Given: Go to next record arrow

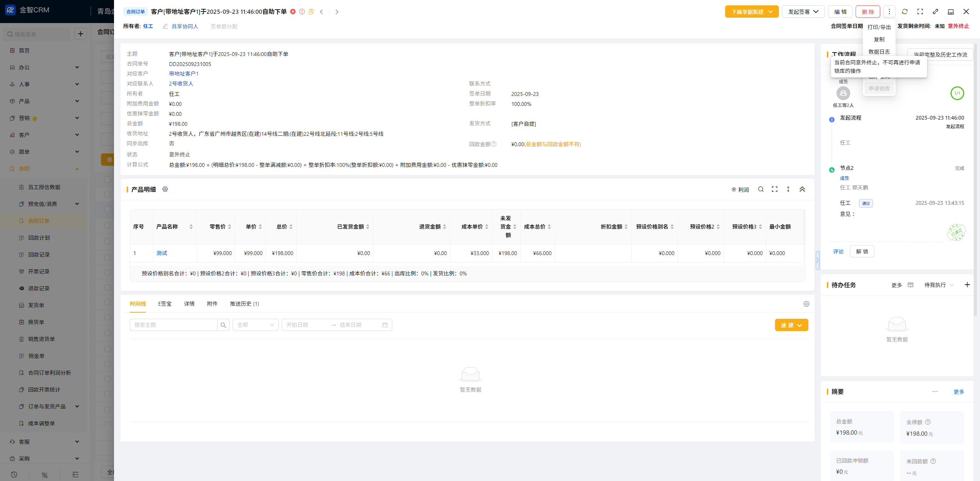Looking at the screenshot, I should (337, 12).
